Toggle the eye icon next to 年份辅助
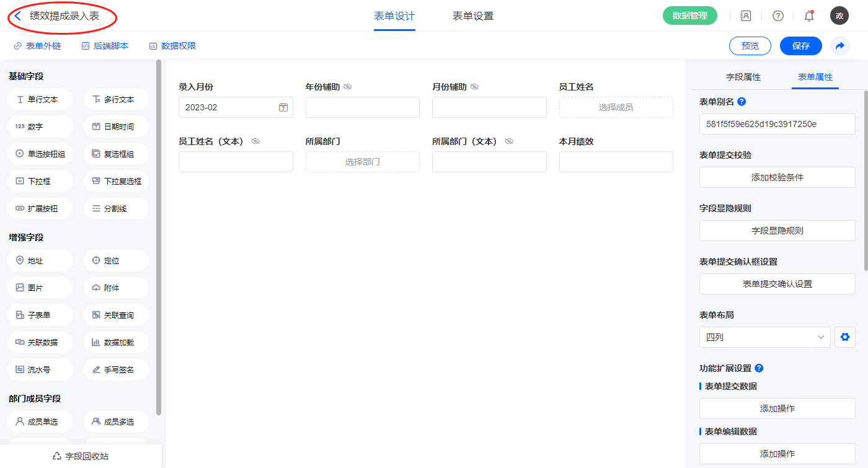 click(348, 87)
